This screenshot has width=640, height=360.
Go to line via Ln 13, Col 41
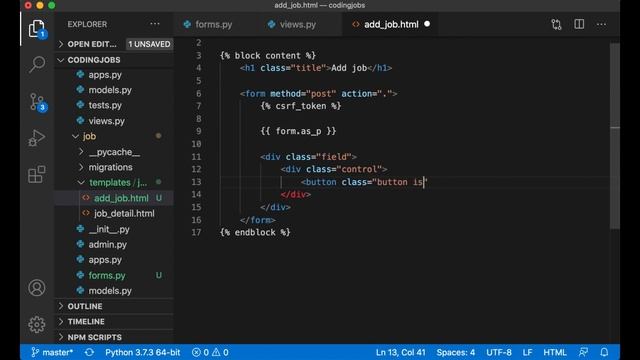tap(400, 352)
